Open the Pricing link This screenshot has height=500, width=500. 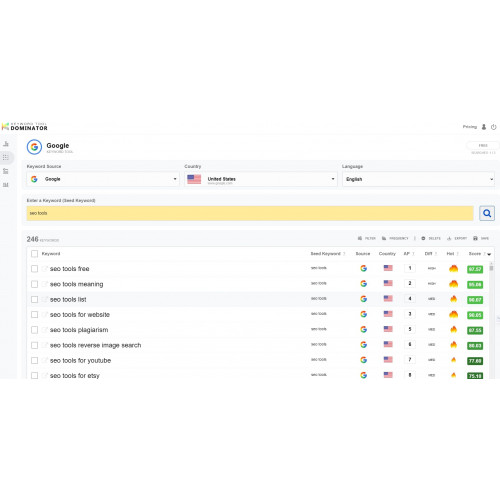(x=469, y=127)
